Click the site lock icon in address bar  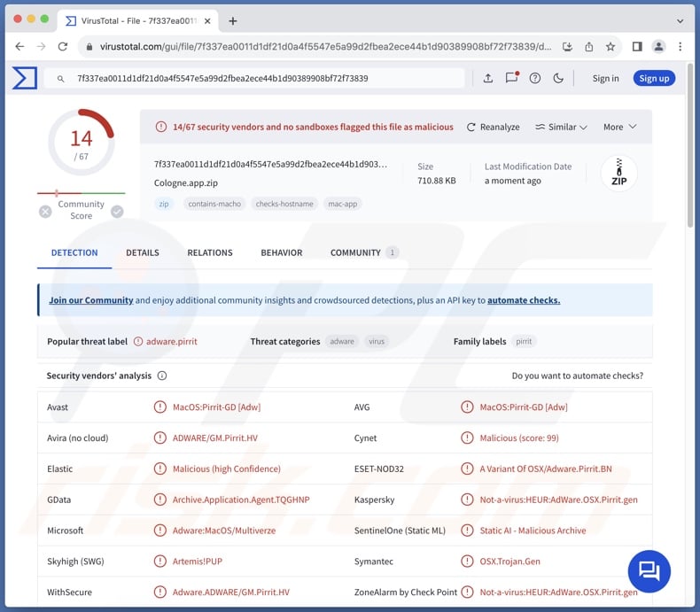point(89,46)
